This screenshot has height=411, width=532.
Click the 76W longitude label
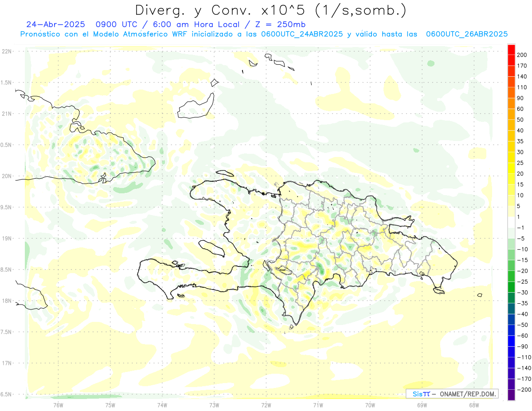coord(58,405)
